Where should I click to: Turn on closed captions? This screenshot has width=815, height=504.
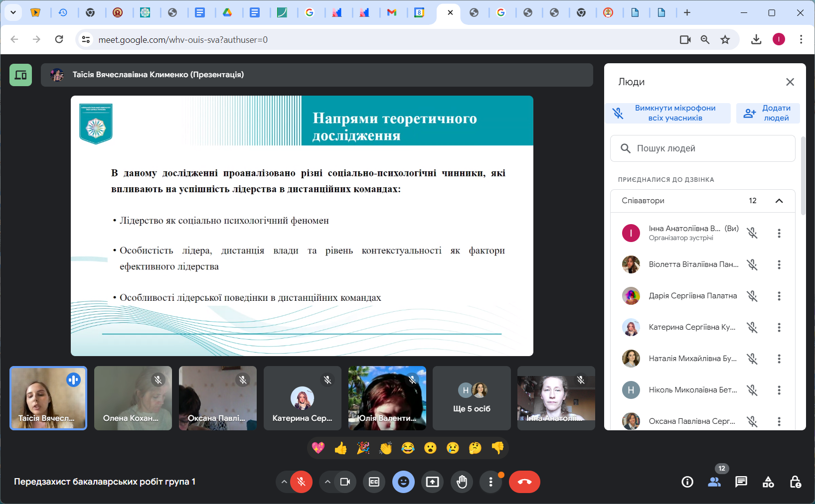374,482
